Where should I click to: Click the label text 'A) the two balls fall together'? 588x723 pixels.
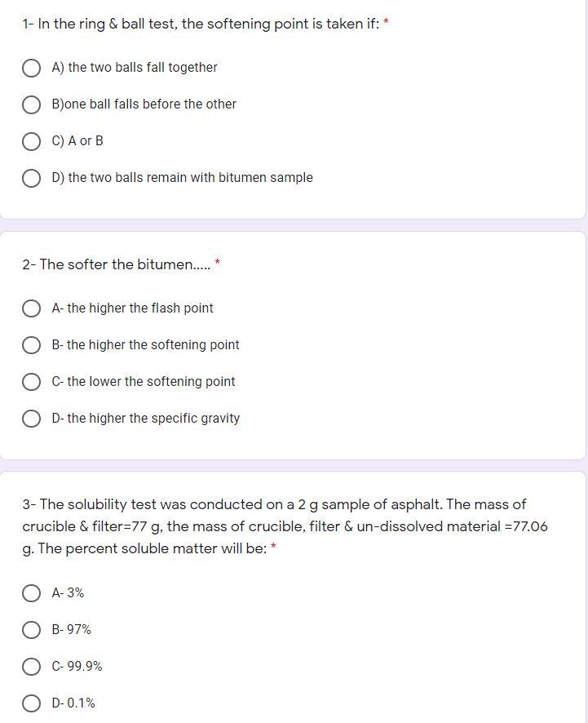(135, 68)
